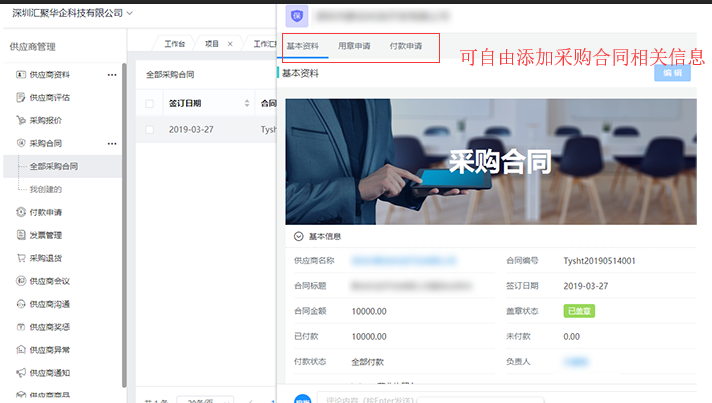
Task: Switch to the 项目 tab
Action: pos(212,44)
